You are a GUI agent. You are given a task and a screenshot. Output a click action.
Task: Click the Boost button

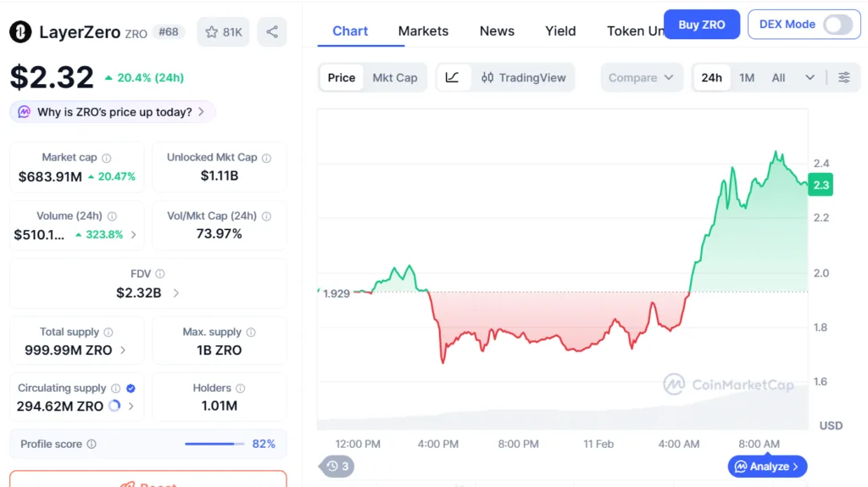(x=148, y=480)
